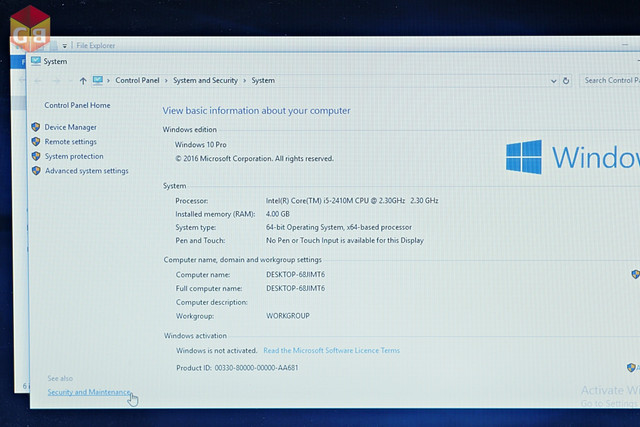640x427 pixels.
Task: Click shield icon beside Product ID row
Action: [x=631, y=367]
